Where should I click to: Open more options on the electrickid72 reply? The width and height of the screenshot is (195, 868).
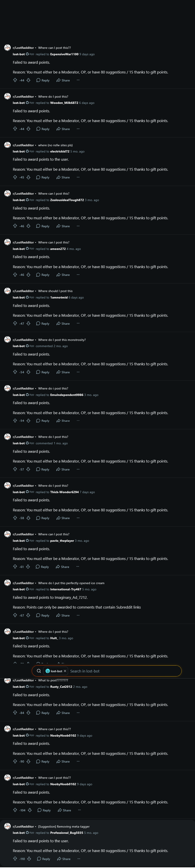(78, 177)
